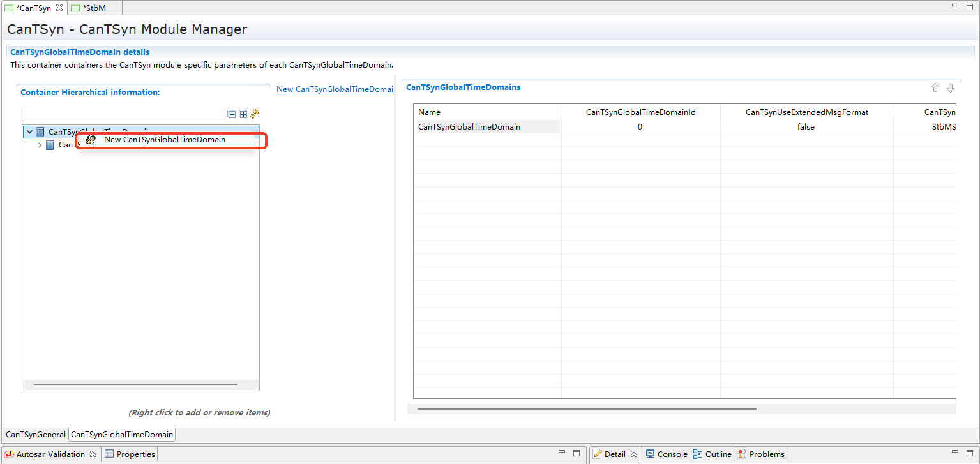Image resolution: width=980 pixels, height=464 pixels.
Task: Expand the child CanTSyn tree node
Action: [40, 145]
